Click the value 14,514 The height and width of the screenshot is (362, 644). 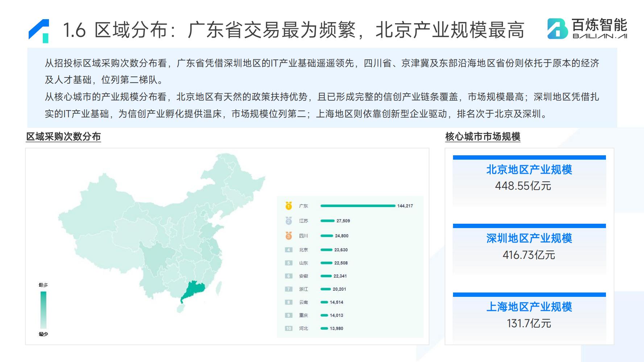coord(337,302)
